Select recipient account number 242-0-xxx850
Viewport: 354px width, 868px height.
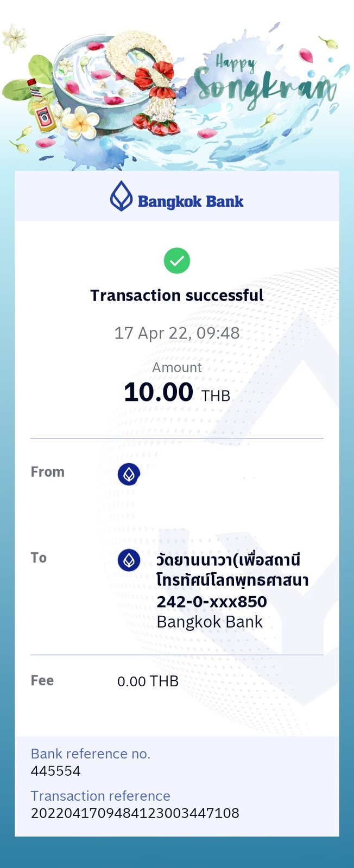212,602
